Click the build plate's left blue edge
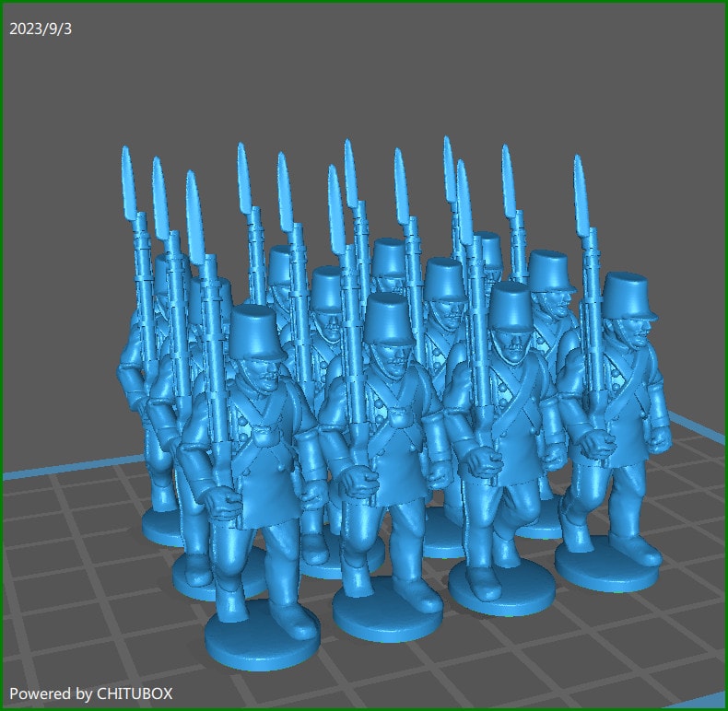Image resolution: width=728 pixels, height=711 pixels. [x=55, y=473]
